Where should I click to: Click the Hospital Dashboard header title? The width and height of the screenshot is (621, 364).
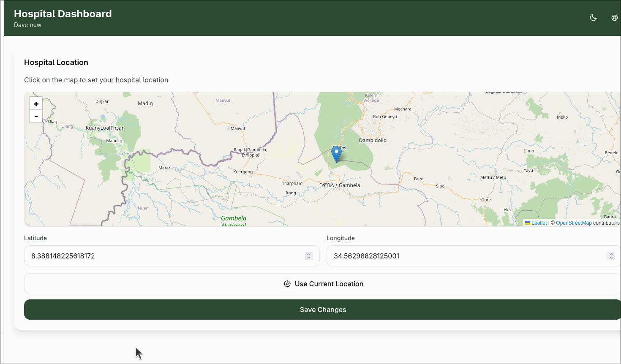pyautogui.click(x=63, y=14)
